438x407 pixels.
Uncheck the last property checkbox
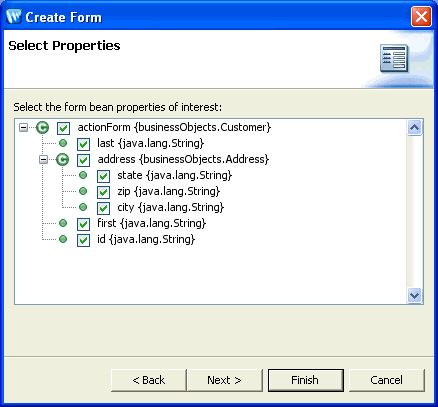(83, 144)
